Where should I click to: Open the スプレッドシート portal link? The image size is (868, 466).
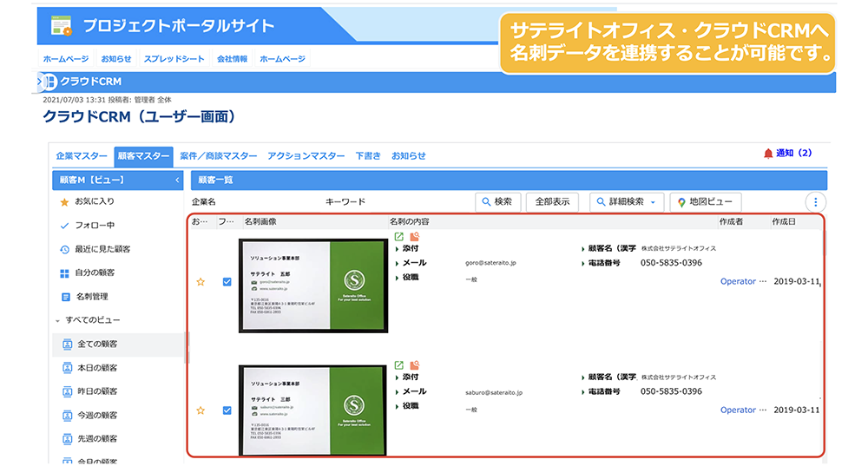click(174, 59)
